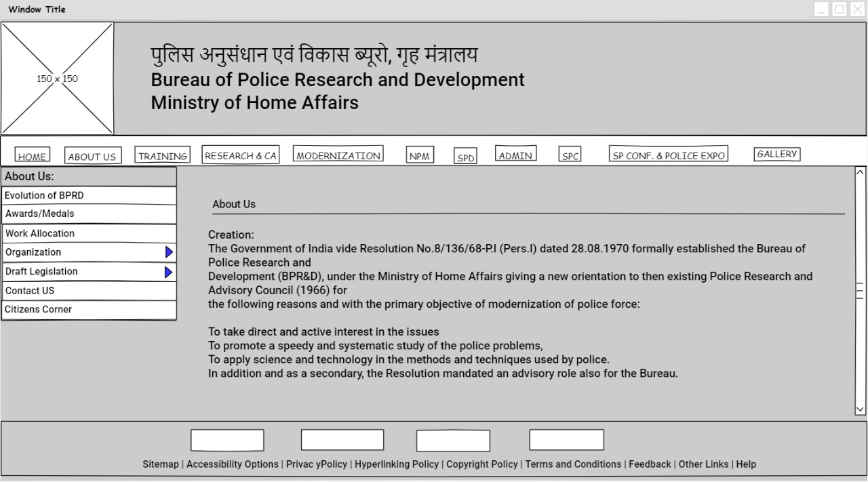Click the About Us content heading
This screenshot has height=482, width=868.
pyautogui.click(x=234, y=204)
